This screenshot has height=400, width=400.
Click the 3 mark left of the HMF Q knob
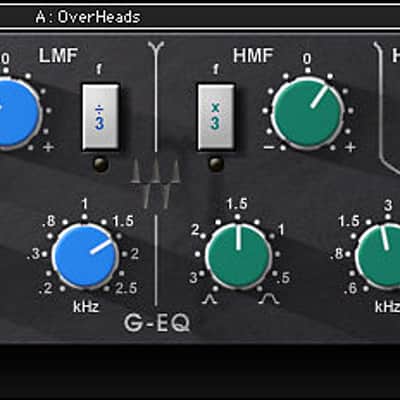193,278
